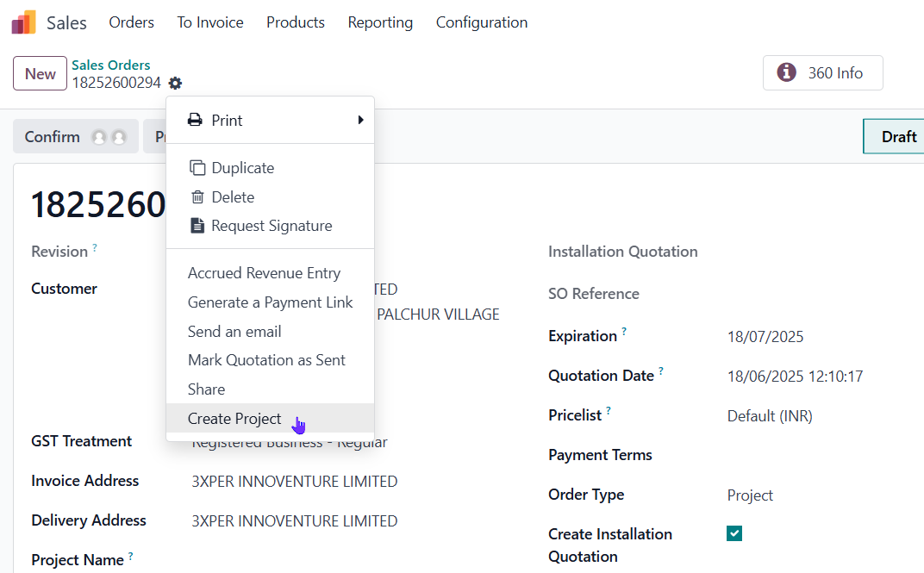Choose Share from the actions menu
The height and width of the screenshot is (573, 924).
(270, 389)
